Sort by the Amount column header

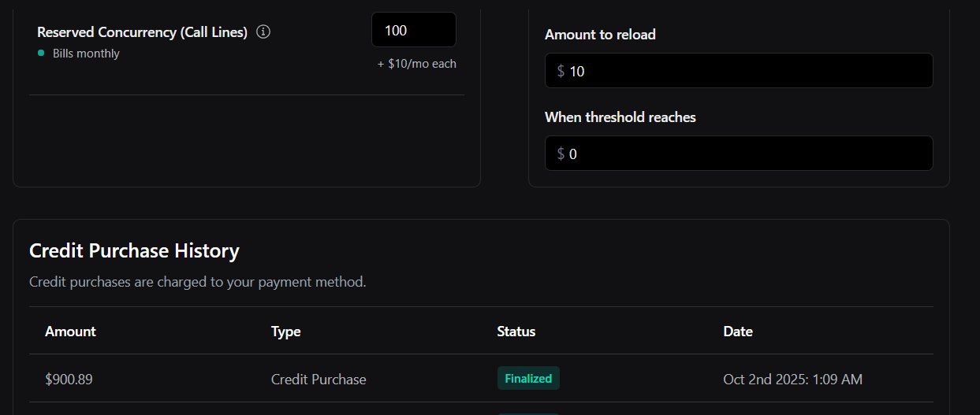[70, 332]
